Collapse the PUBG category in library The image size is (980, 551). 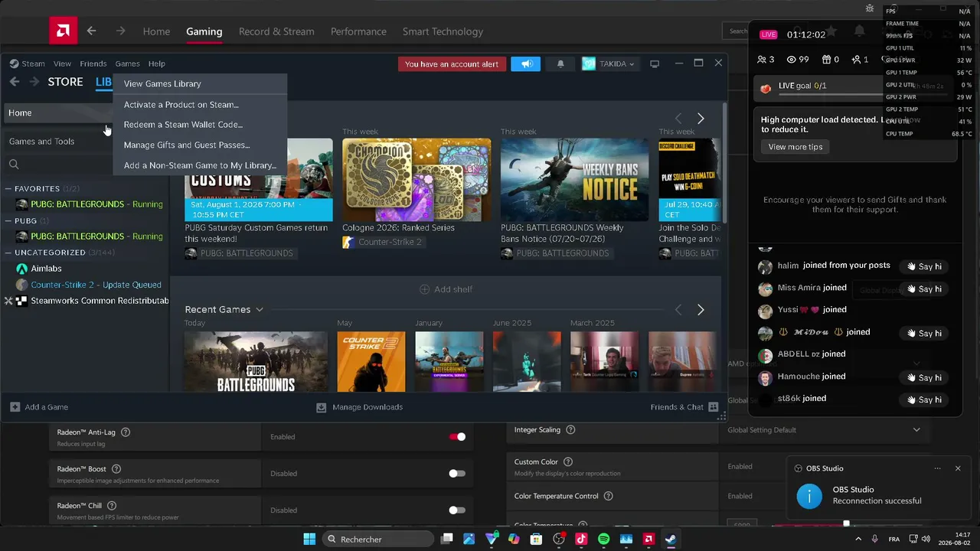coord(8,220)
